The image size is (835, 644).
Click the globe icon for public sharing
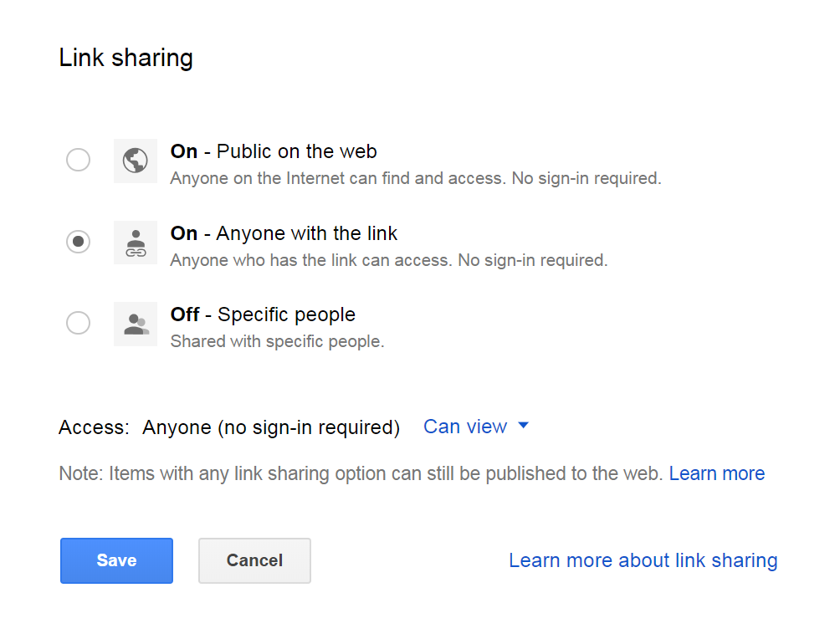click(x=136, y=161)
